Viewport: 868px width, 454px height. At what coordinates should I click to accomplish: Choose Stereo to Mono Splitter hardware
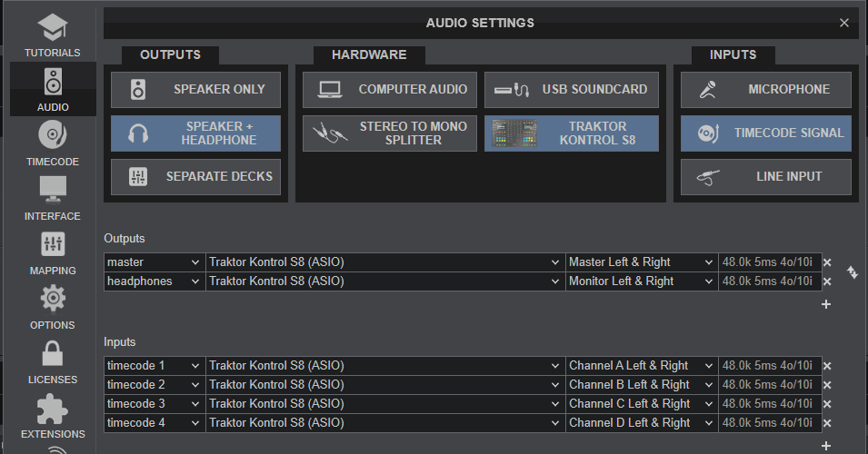389,133
